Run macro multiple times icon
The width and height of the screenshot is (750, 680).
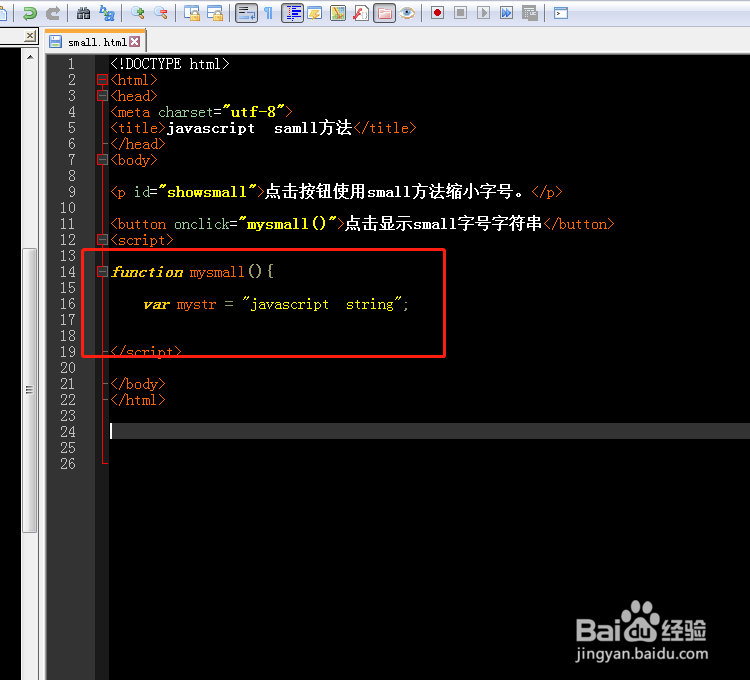[506, 13]
